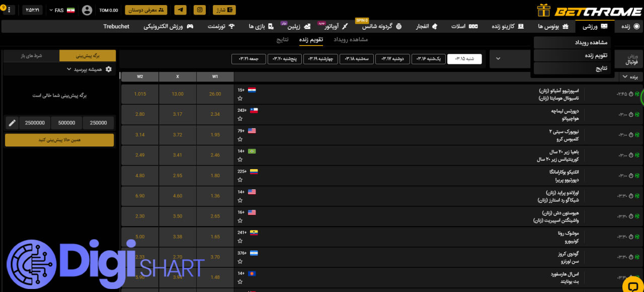Open the Instagram page icon
Viewport: 644px width, 292px height.
200,10
